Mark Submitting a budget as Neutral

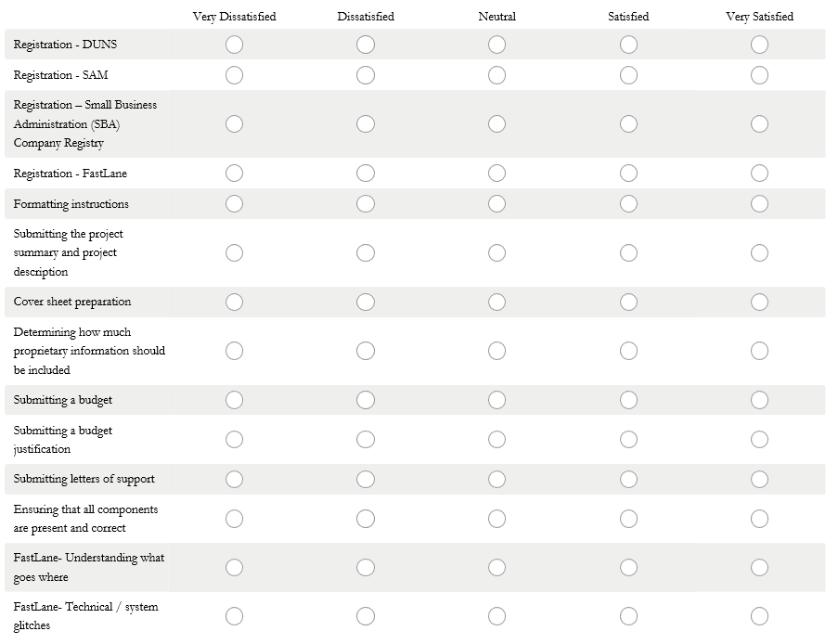tap(496, 400)
